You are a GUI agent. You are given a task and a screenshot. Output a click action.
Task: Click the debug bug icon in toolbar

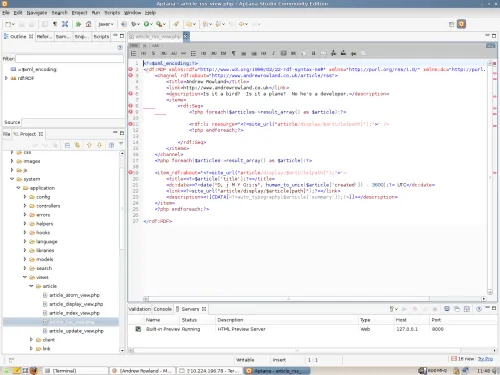[134, 24]
